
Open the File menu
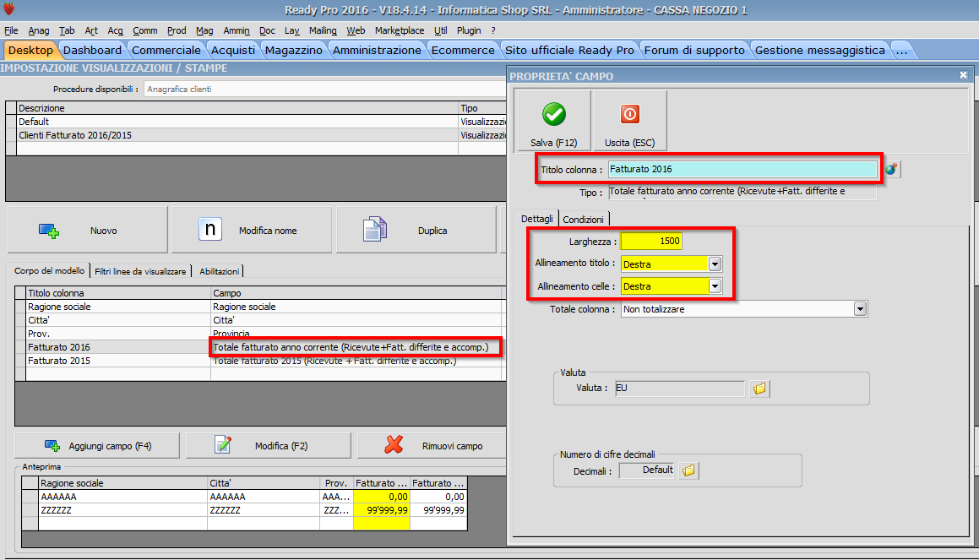click(x=11, y=30)
